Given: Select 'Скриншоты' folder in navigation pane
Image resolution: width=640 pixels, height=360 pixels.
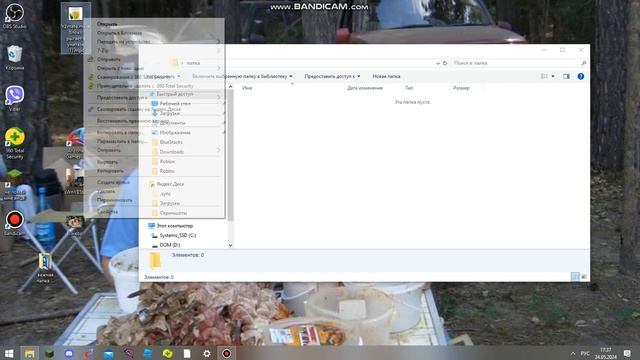Looking at the screenshot, I should pyautogui.click(x=169, y=213).
